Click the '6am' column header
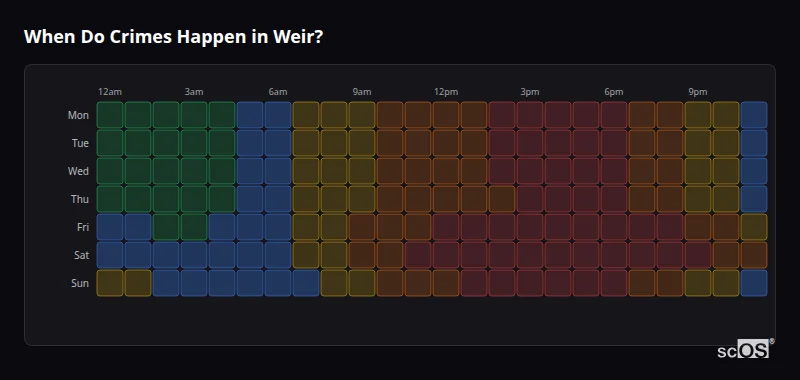Image resolution: width=800 pixels, height=380 pixels. (278, 92)
